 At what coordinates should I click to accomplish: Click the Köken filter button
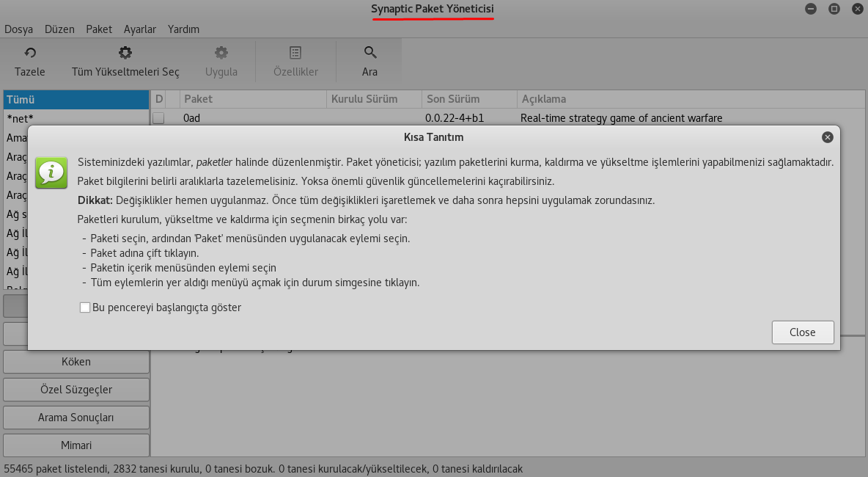(x=76, y=362)
